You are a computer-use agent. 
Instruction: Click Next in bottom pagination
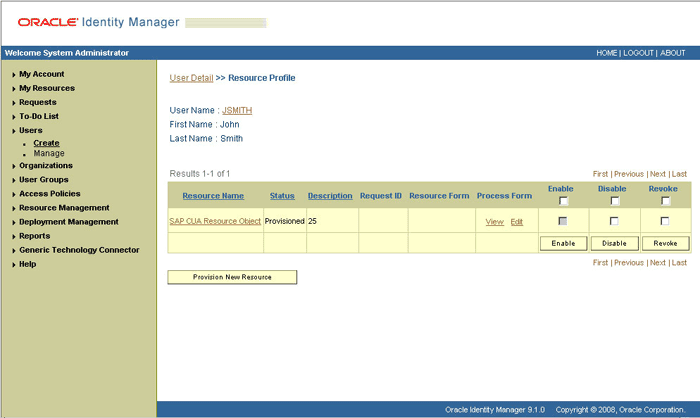[x=658, y=263]
